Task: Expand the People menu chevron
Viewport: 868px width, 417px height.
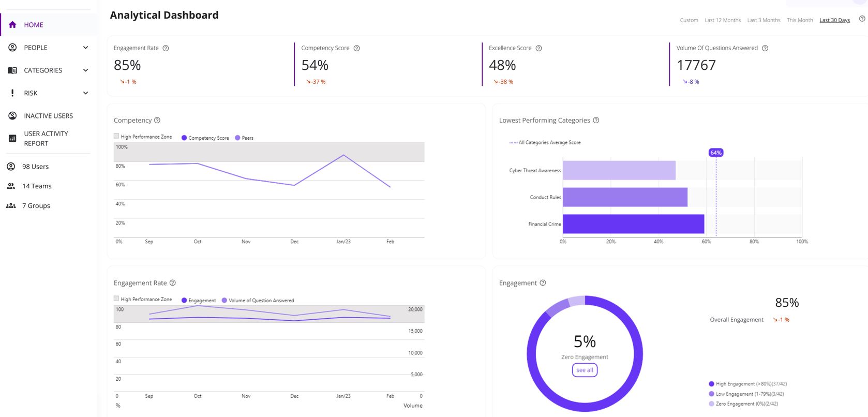Action: (86, 48)
